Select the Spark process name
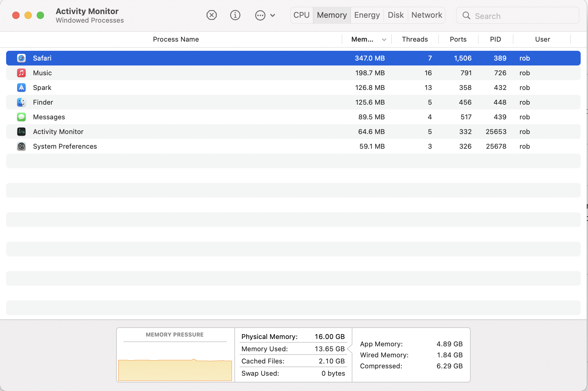Viewport: 588px width, 391px height. coord(42,88)
